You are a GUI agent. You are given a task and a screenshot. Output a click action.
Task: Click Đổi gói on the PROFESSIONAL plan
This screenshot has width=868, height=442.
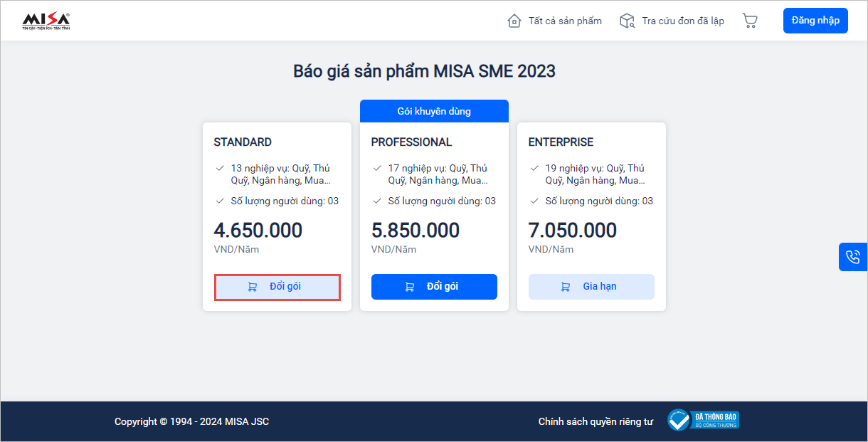434,287
